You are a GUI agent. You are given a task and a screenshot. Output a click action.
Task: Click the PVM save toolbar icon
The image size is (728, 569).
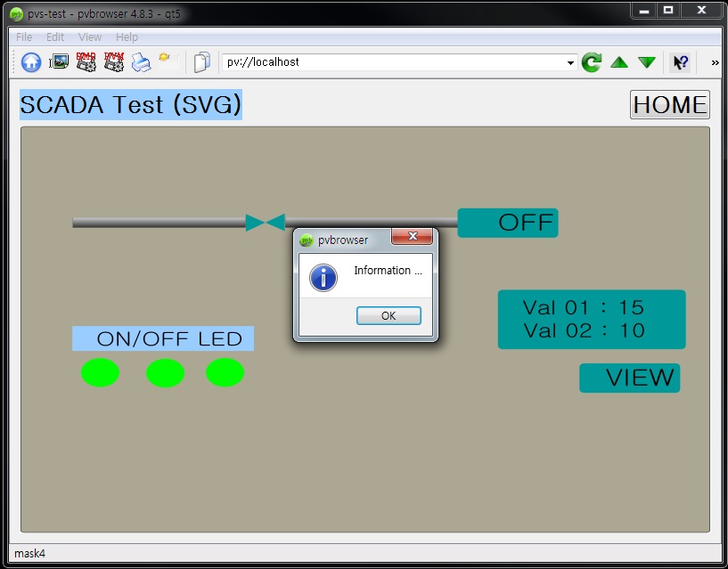coord(113,62)
